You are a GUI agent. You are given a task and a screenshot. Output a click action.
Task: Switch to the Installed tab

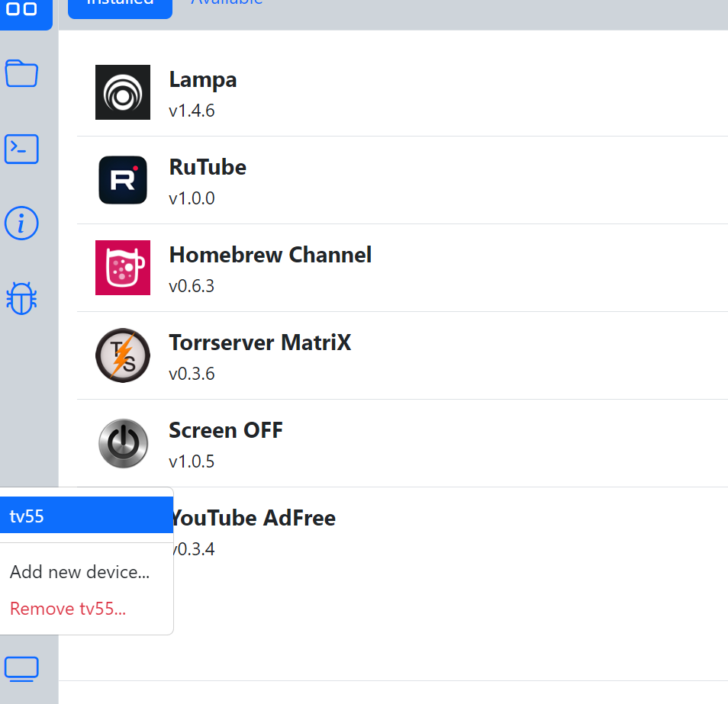pos(120,4)
